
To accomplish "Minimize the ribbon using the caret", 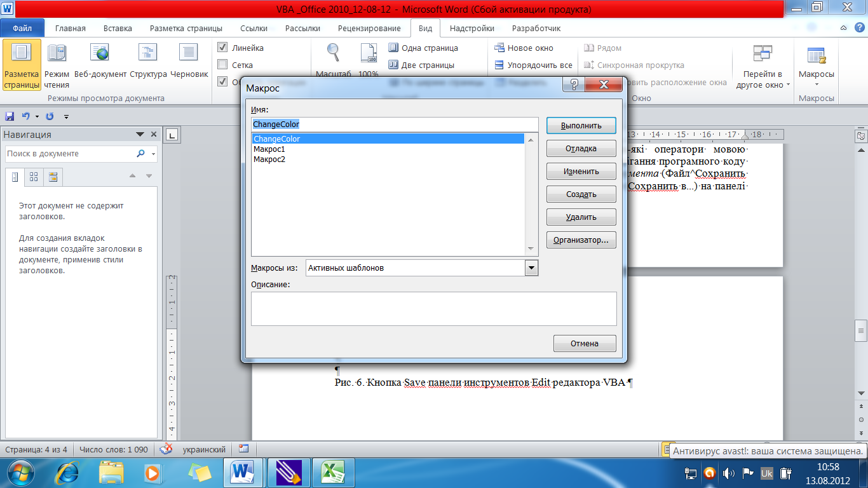I will pos(843,28).
